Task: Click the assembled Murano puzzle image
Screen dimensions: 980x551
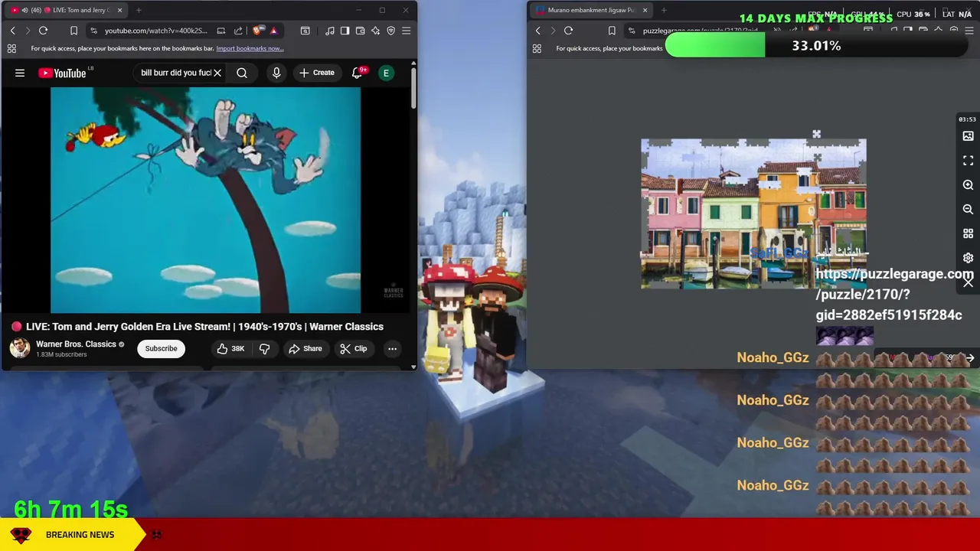Action: pyautogui.click(x=753, y=214)
